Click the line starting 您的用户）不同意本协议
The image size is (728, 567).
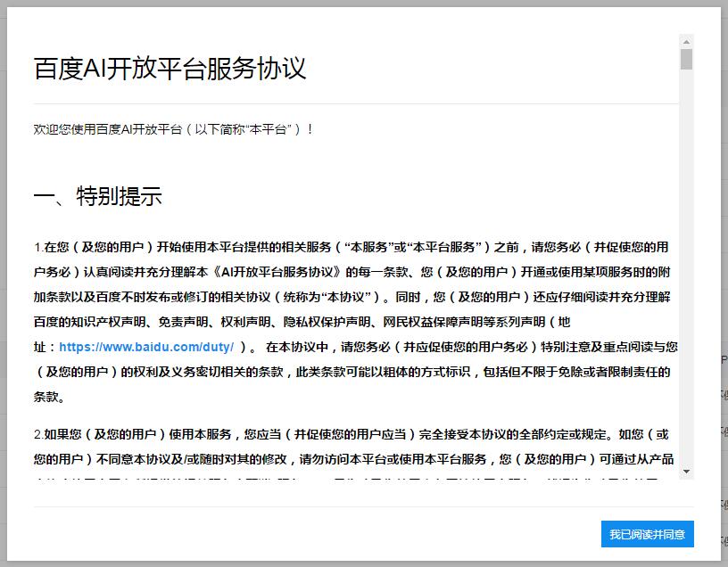[353, 459]
